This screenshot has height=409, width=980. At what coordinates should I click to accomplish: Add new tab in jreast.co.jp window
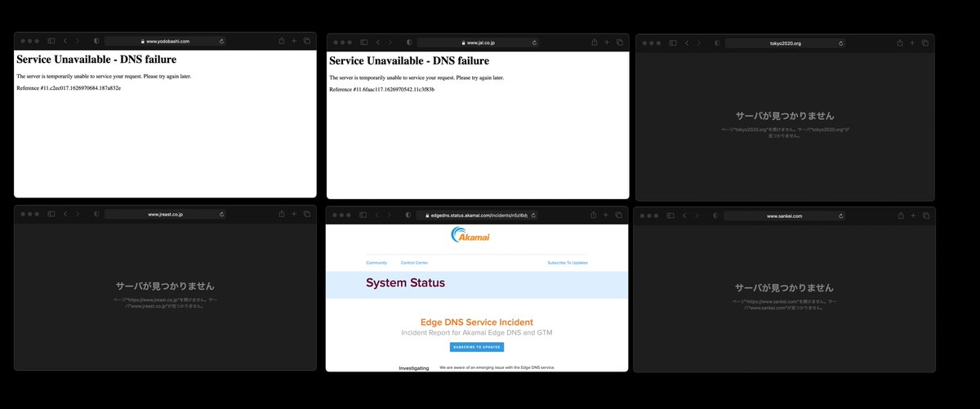tap(294, 214)
